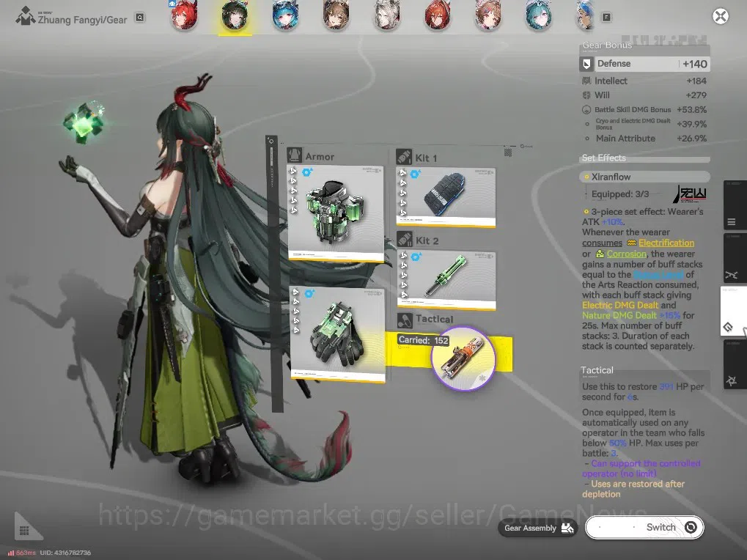
Task: Click the Q key hint icon
Action: (139, 18)
